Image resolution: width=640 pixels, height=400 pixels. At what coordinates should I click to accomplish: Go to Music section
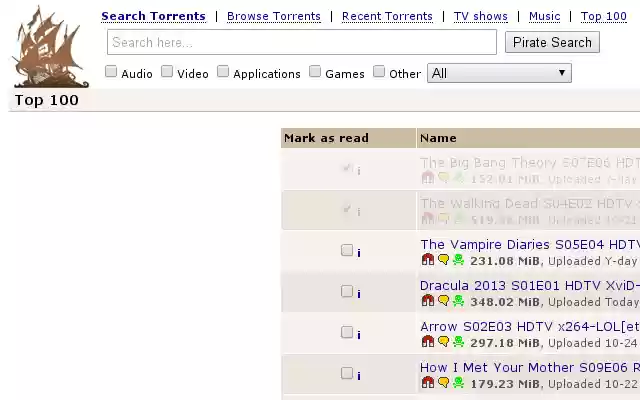544,16
